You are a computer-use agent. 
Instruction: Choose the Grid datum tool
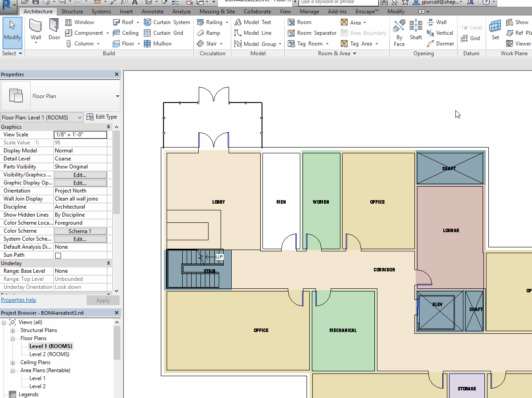click(470, 38)
